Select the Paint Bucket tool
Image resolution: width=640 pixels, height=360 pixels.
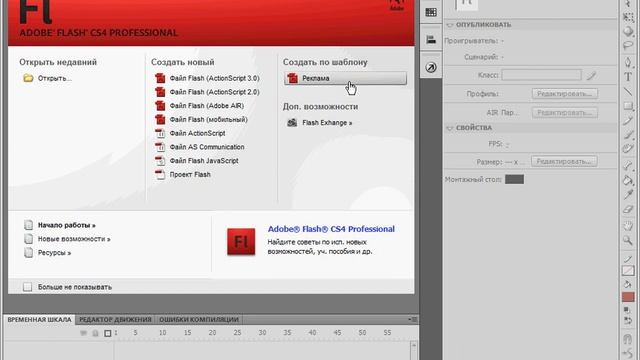(x=628, y=180)
